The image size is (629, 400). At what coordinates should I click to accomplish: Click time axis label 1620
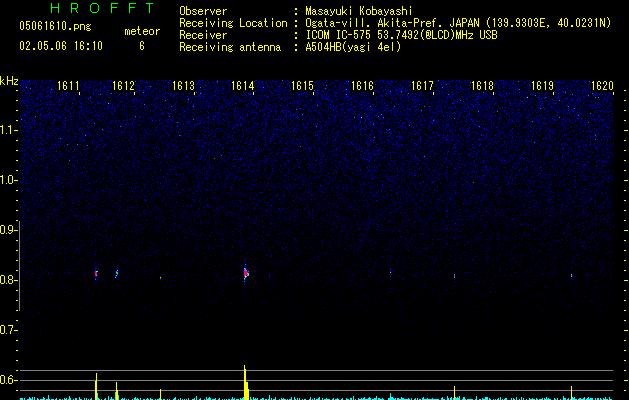pyautogui.click(x=602, y=86)
